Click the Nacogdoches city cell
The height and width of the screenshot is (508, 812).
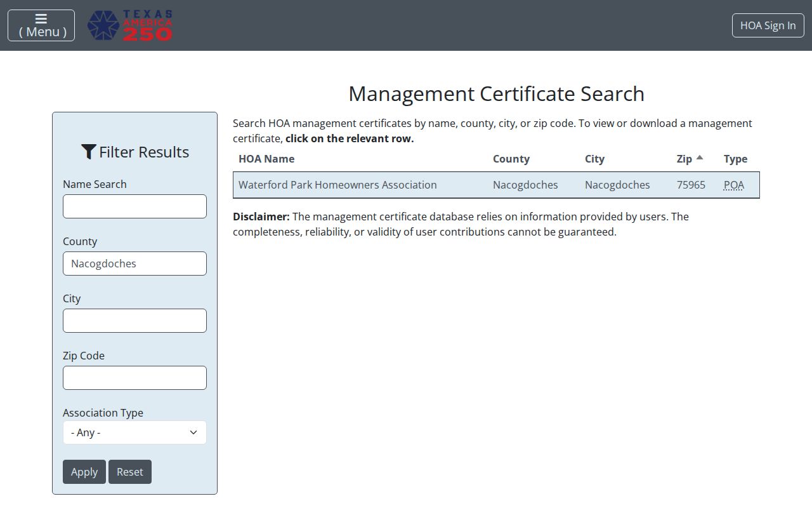[617, 185]
